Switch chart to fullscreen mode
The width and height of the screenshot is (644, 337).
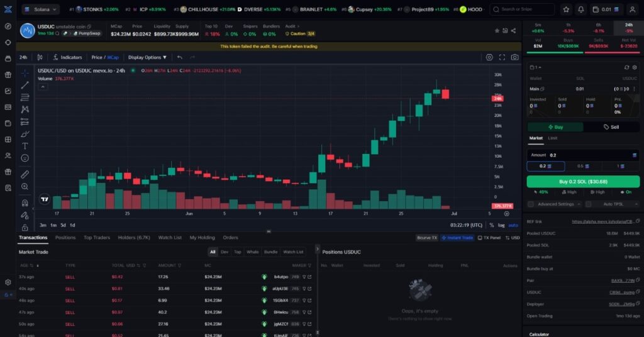502,57
